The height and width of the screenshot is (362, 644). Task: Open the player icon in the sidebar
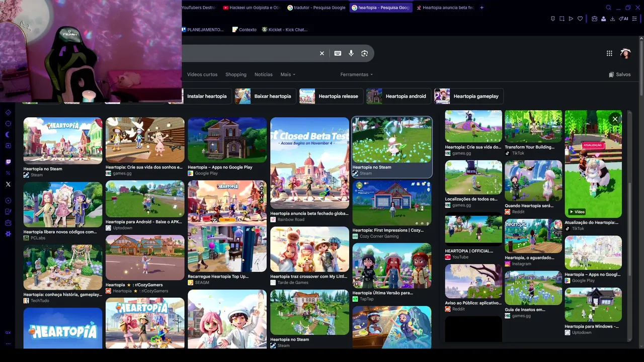click(8, 201)
